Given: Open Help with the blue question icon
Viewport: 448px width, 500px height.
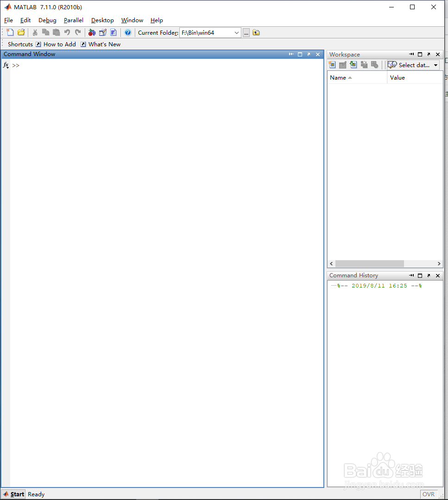Looking at the screenshot, I should (128, 32).
